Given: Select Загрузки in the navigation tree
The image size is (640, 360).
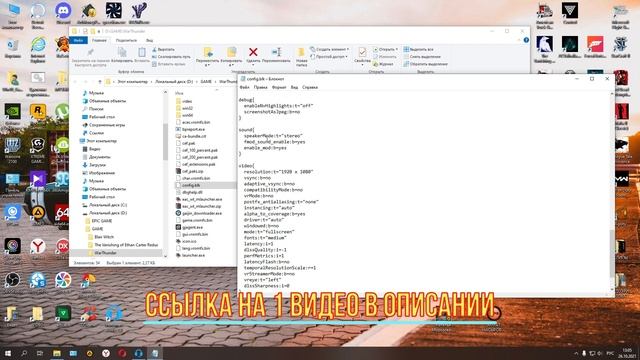Looking at the screenshot, I should [94, 165].
